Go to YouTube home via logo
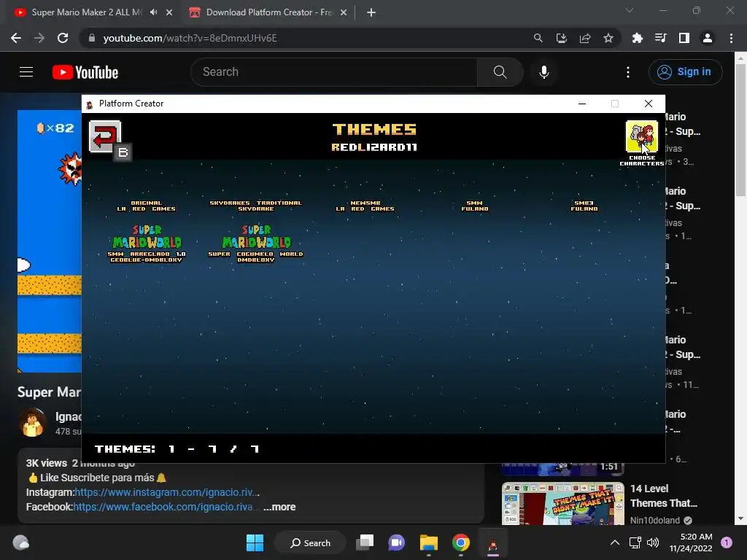Image resolution: width=747 pixels, height=560 pixels. [85, 72]
